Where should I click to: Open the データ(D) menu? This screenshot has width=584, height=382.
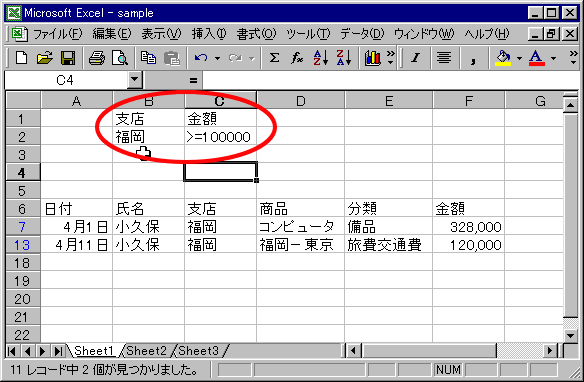362,34
